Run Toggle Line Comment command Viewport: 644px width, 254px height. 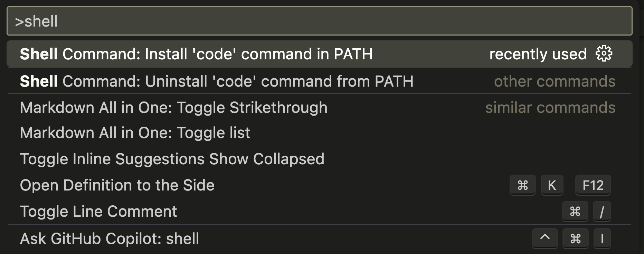click(320, 212)
